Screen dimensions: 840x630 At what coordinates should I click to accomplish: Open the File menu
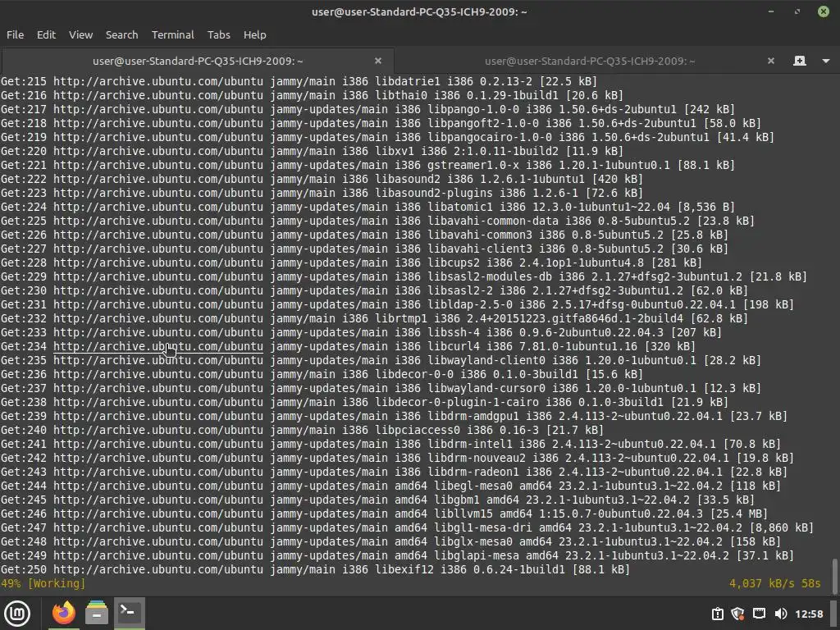15,34
